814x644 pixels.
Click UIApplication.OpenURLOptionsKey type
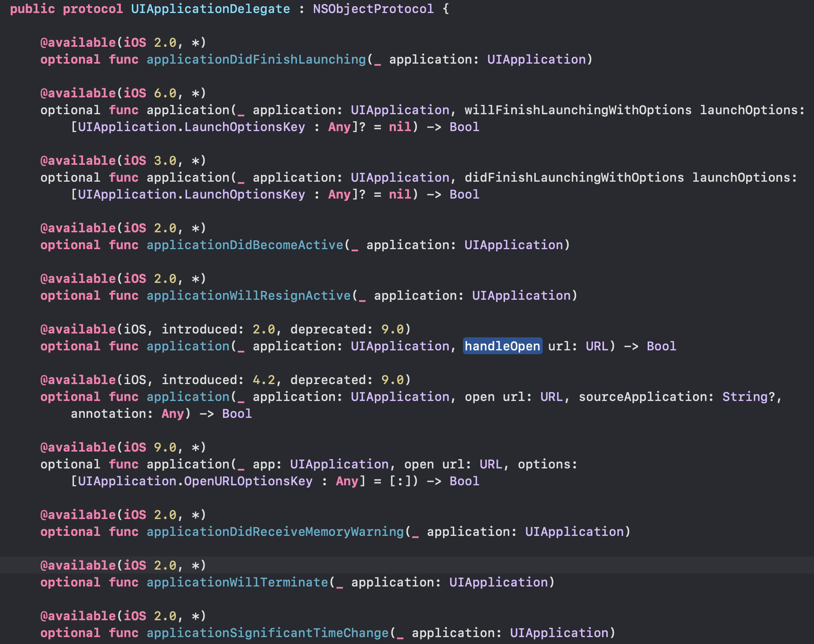(x=195, y=481)
